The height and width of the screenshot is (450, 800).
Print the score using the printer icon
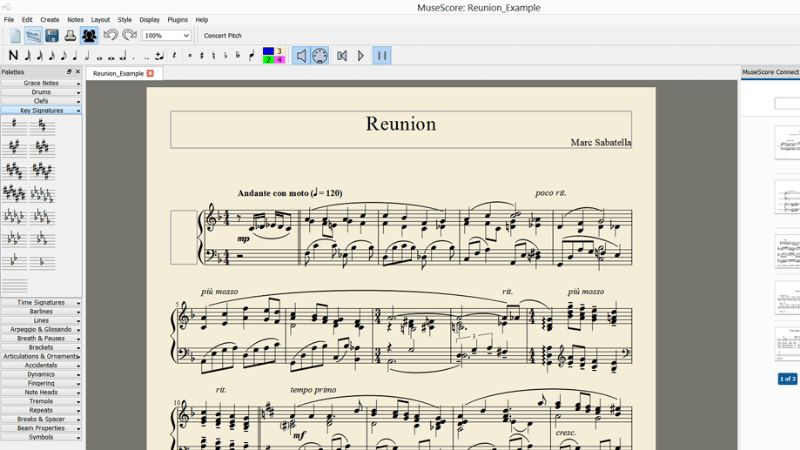coord(70,36)
